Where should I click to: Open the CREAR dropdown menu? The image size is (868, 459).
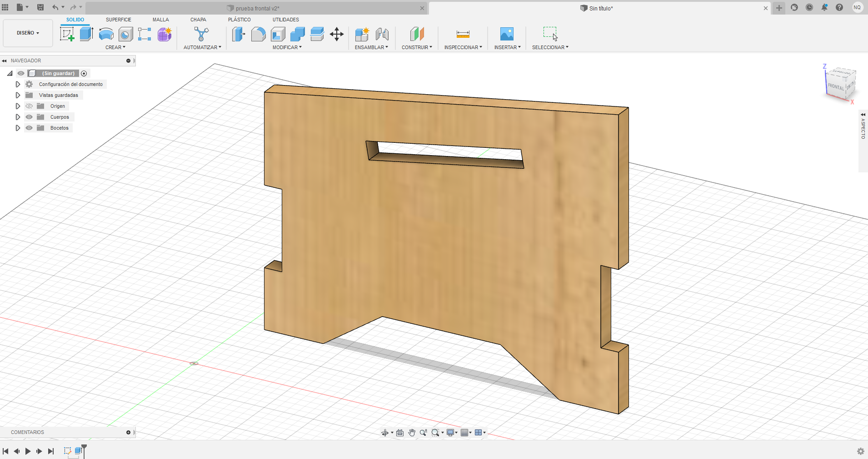[x=115, y=47]
